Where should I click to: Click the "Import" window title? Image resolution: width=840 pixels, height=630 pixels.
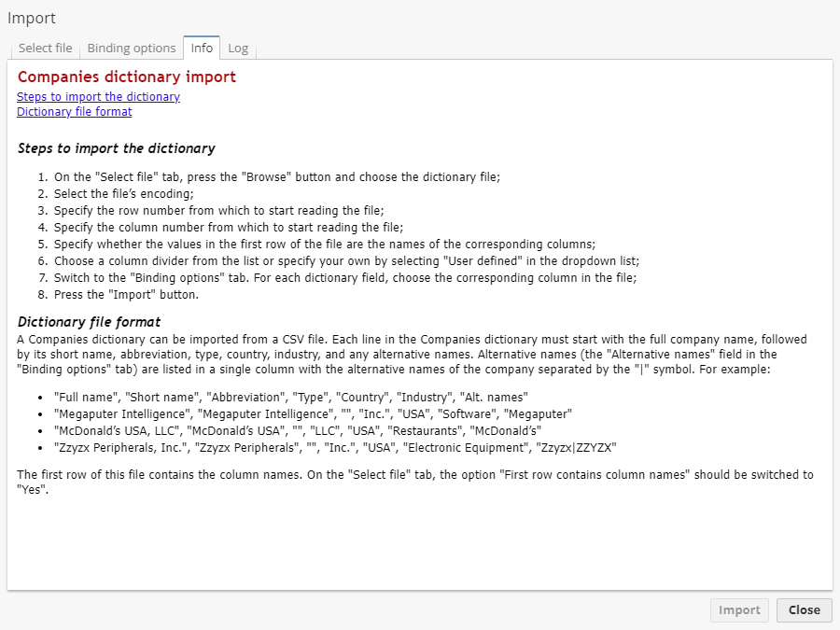coord(32,18)
